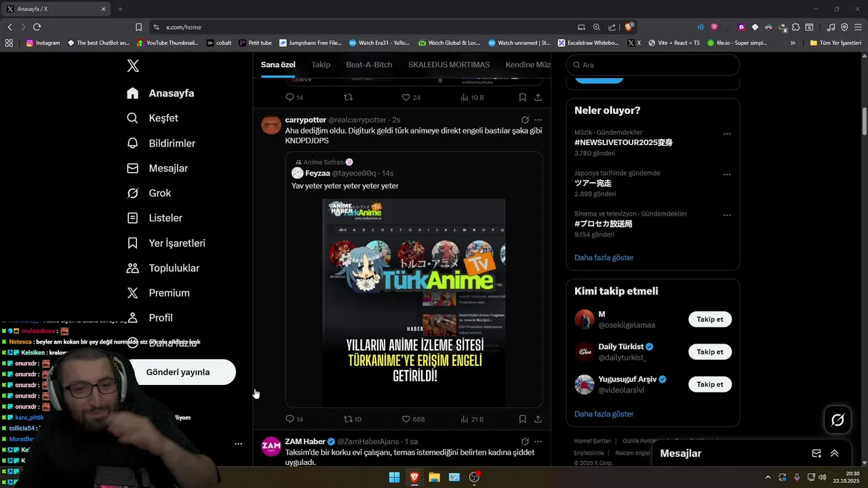Screen dimensions: 868x488
Task: Bookmark the carrypotter post
Action: point(522,419)
